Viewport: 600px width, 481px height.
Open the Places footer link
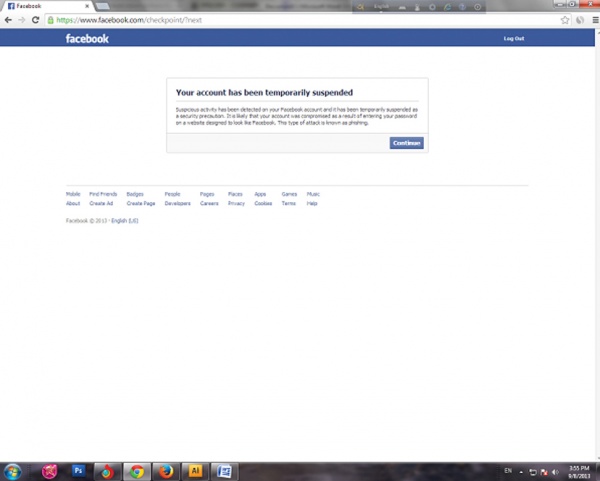[x=235, y=194]
